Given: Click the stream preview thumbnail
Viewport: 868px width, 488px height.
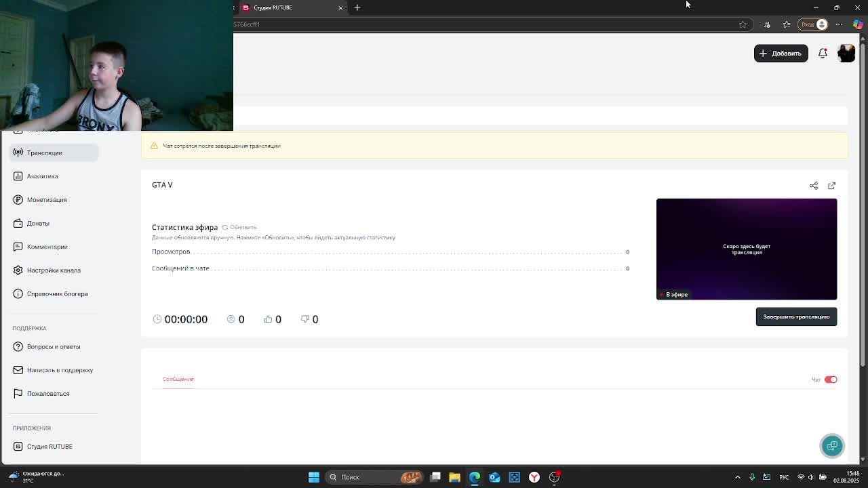Looking at the screenshot, I should [747, 249].
